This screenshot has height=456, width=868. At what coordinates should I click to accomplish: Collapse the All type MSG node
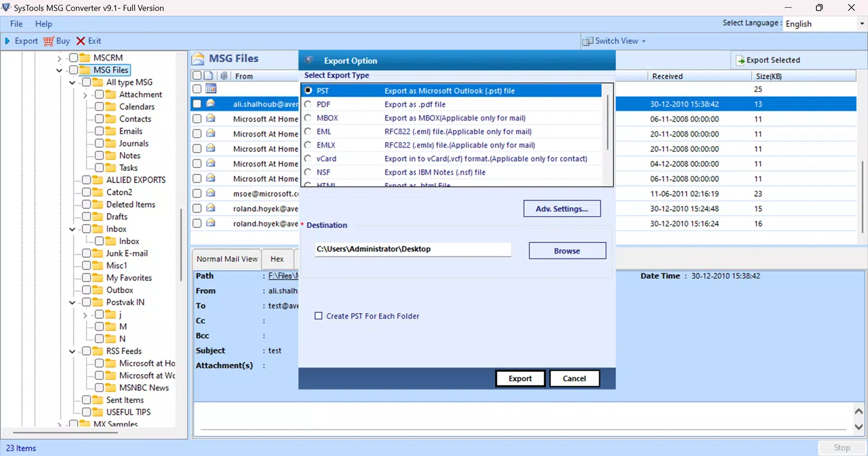72,83
